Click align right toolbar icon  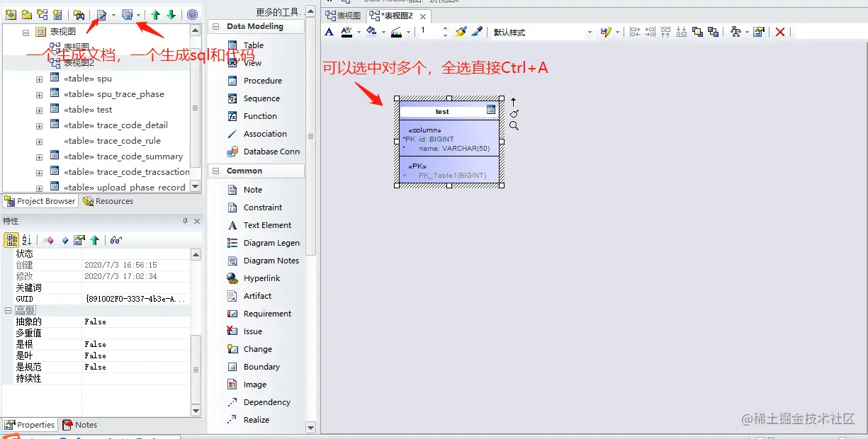coord(650,32)
